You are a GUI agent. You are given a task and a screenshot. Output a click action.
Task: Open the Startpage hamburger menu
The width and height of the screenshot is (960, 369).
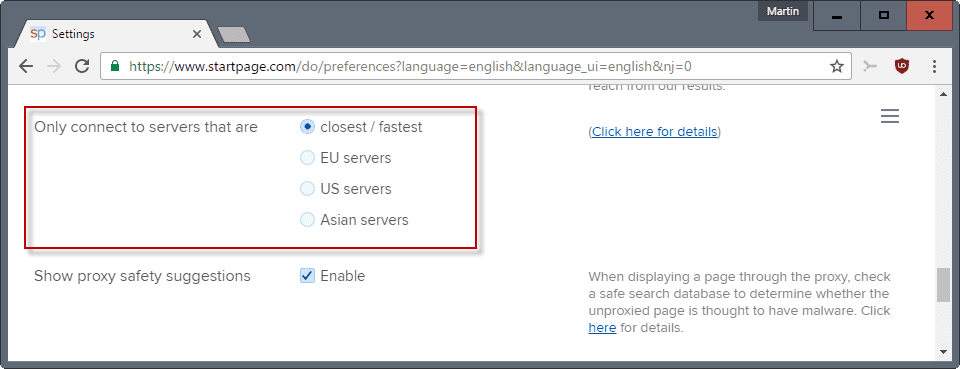890,116
